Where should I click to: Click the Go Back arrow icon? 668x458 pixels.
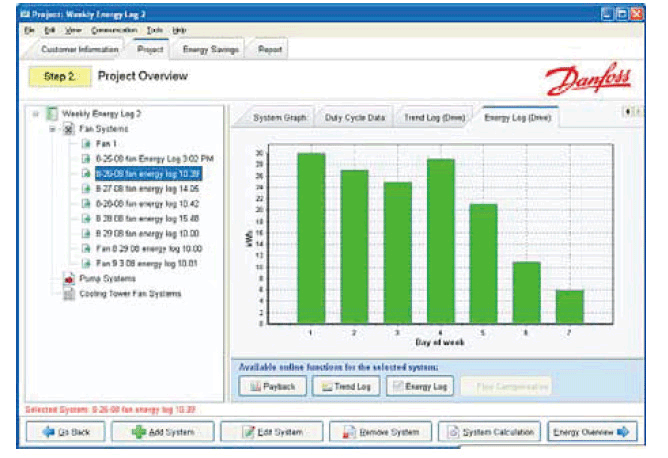48,432
